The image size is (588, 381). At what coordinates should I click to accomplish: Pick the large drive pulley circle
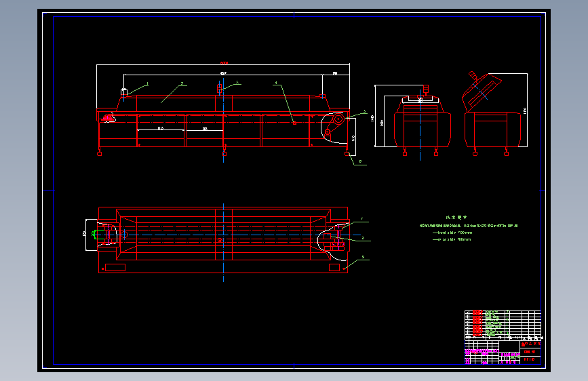pos(338,119)
